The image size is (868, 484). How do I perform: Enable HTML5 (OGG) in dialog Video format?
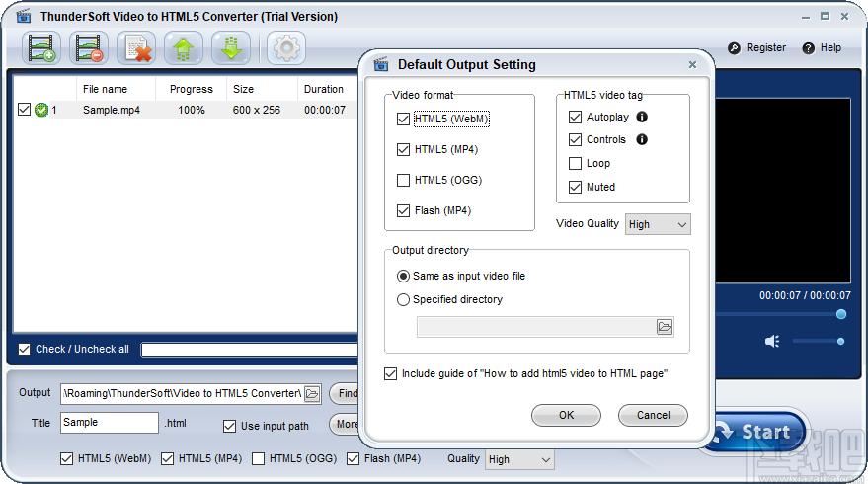403,180
